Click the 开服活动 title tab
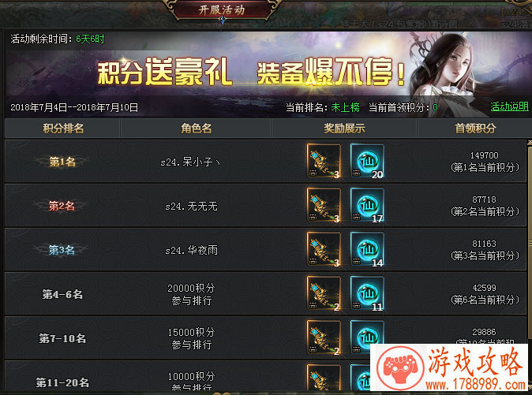 pyautogui.click(x=222, y=10)
